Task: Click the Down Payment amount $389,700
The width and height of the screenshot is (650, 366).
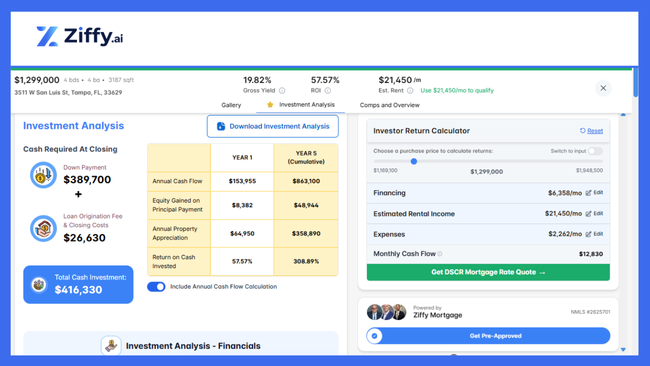Action: [87, 179]
